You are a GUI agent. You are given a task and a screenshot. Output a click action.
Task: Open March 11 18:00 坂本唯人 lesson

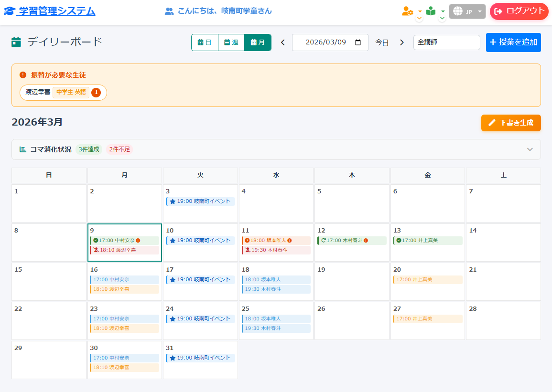pyautogui.click(x=276, y=241)
